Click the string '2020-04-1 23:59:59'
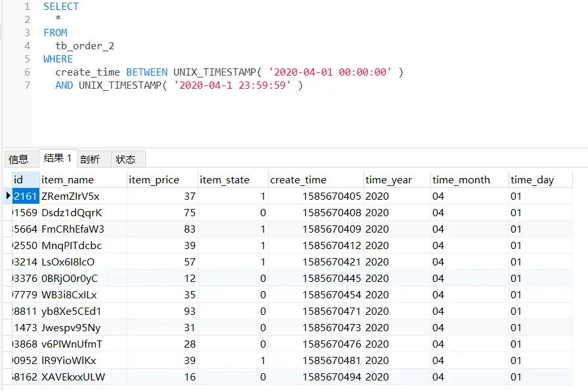588x391 pixels. [x=233, y=85]
